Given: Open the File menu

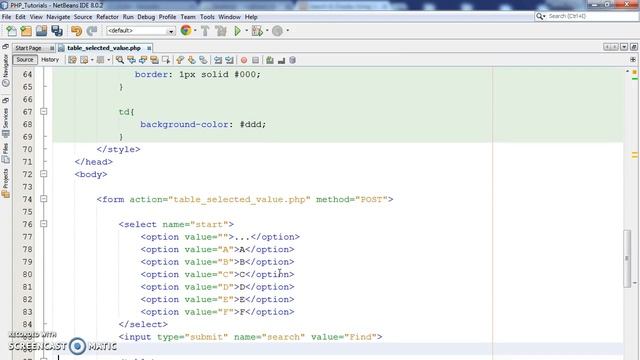Looking at the screenshot, I should click(x=6, y=17).
